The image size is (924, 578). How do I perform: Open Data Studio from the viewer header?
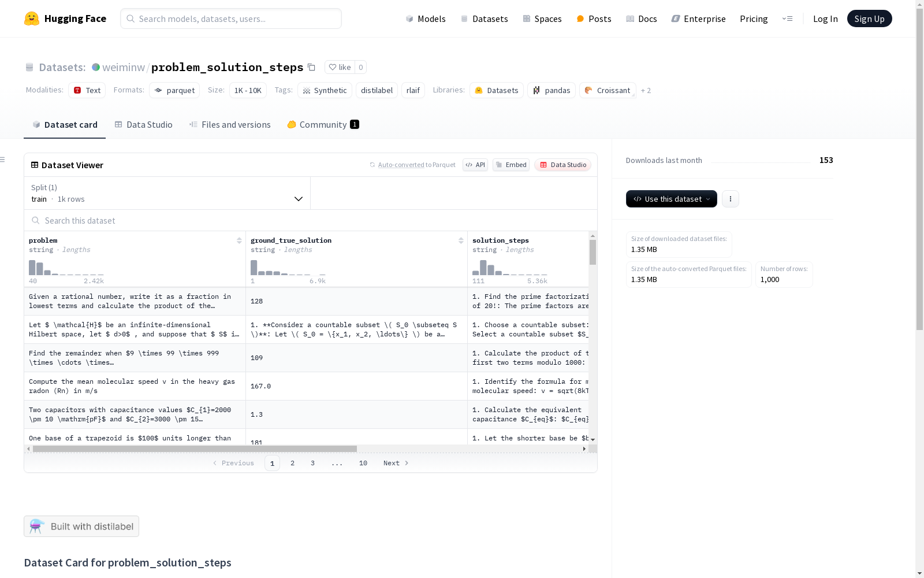(562, 165)
